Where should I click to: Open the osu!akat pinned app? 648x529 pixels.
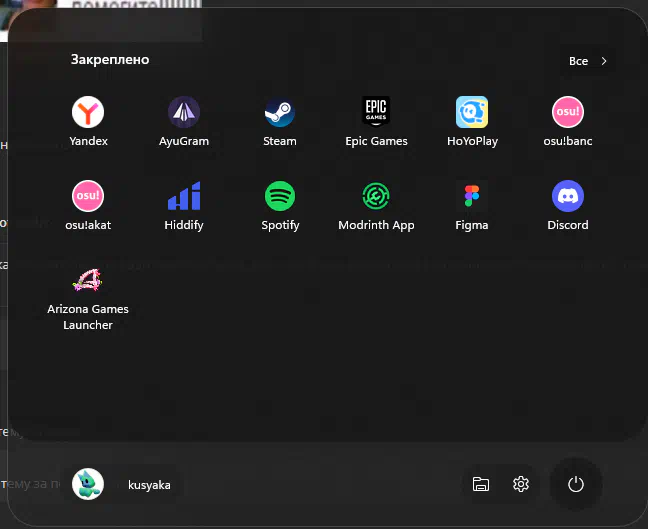click(x=88, y=196)
